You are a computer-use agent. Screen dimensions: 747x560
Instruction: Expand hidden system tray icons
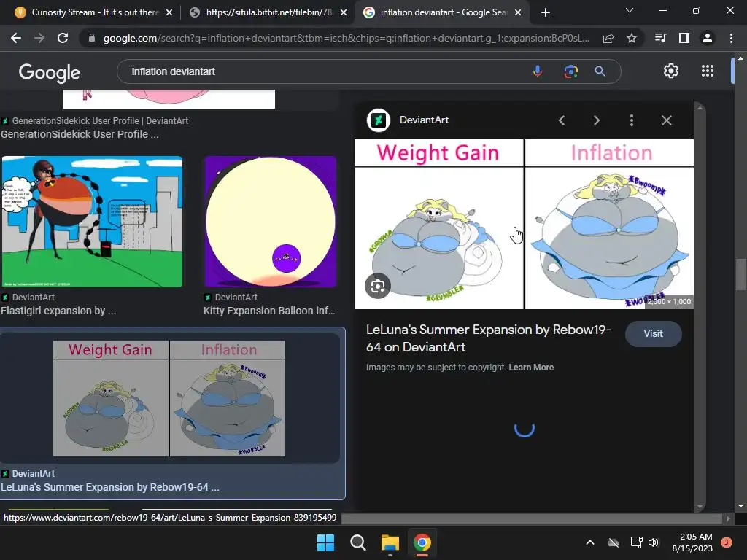pos(589,542)
